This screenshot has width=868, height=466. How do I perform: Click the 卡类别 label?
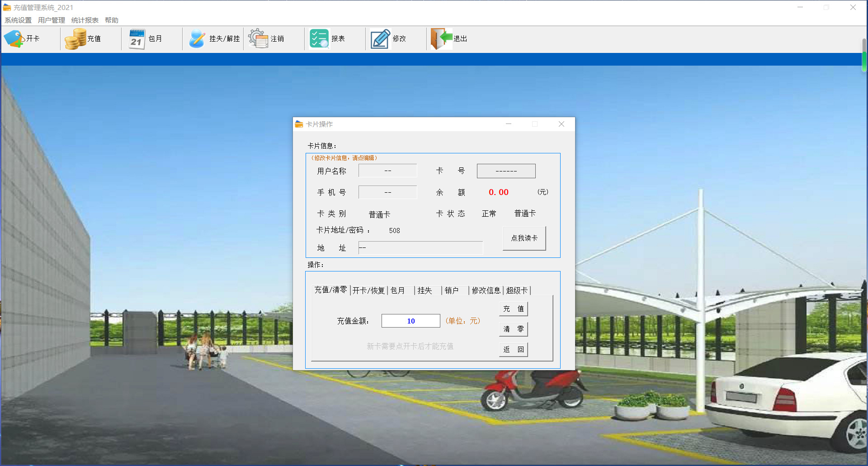click(331, 214)
